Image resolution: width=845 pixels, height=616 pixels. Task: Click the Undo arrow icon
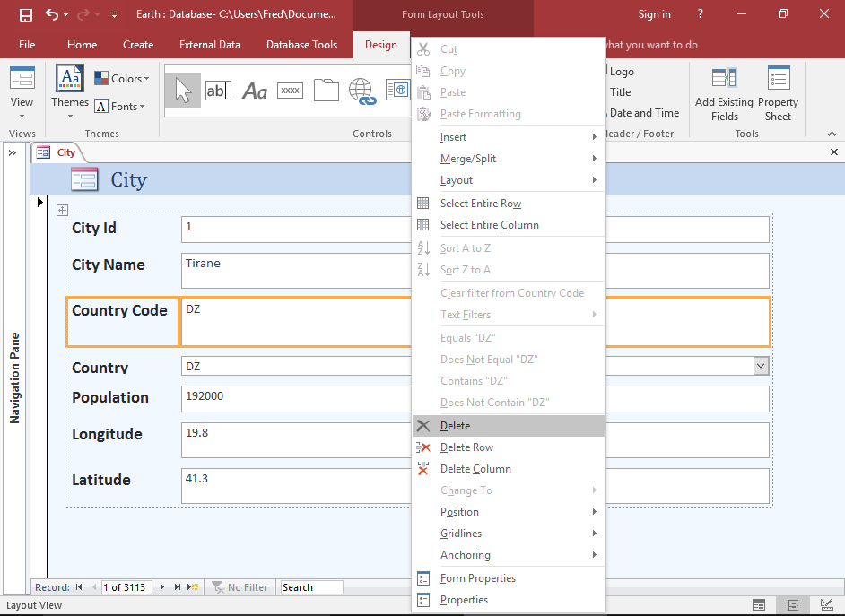[52, 14]
